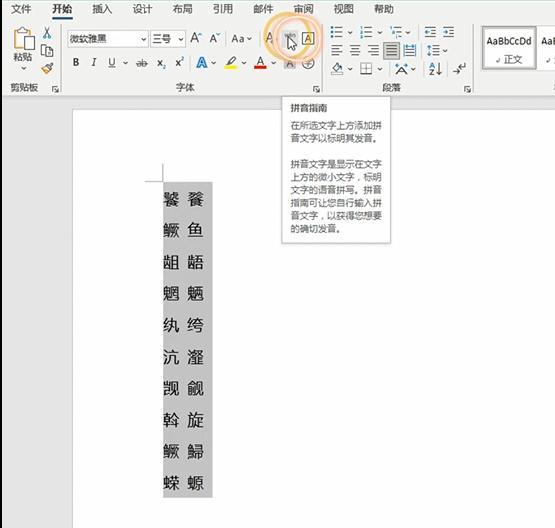Click the Clear Formatting icon
The image size is (555, 528).
(270, 38)
